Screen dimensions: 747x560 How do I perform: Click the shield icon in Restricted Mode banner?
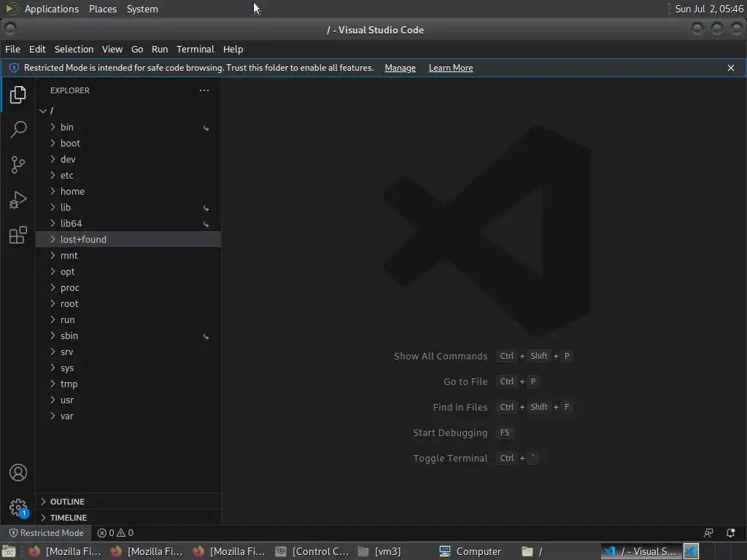tap(14, 68)
